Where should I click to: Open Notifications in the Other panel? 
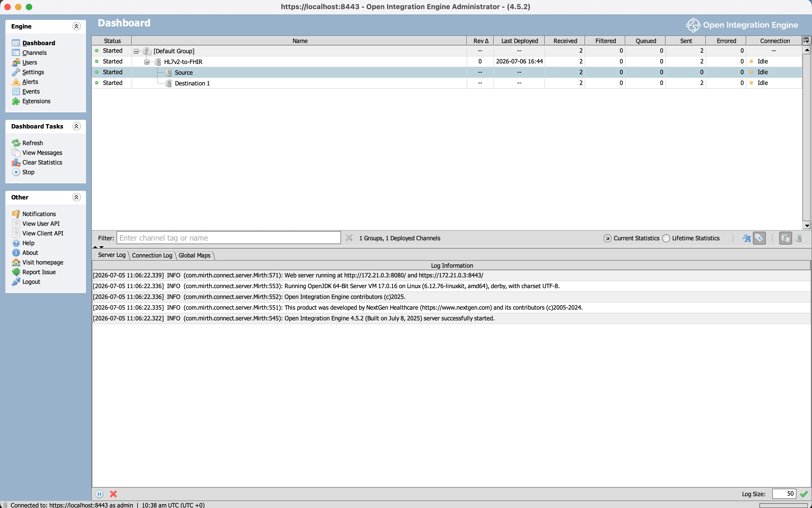[x=39, y=214]
